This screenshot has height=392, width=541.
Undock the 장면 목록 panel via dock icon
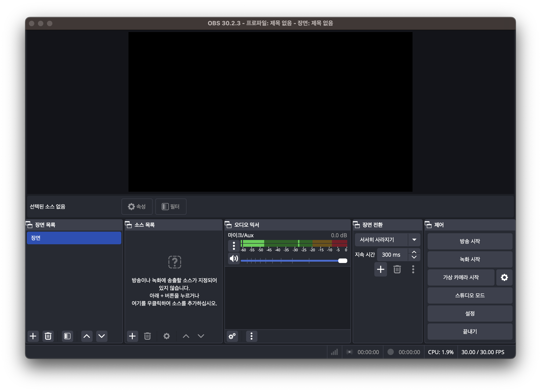coord(29,225)
